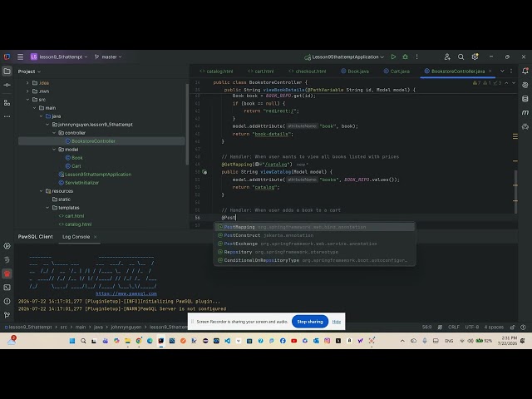This screenshot has height=399, width=532.
Task: Open editor tab options menu
Action: [x=511, y=71]
